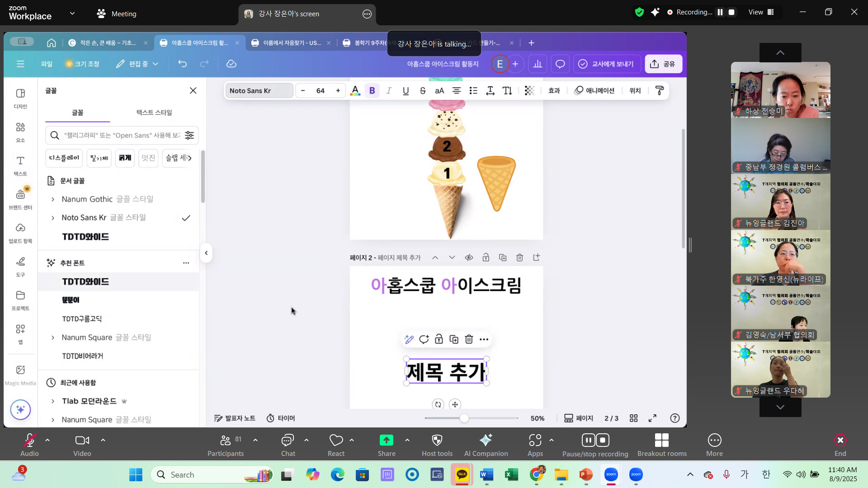
Task: Open the comments speech bubble icon
Action: (x=560, y=64)
